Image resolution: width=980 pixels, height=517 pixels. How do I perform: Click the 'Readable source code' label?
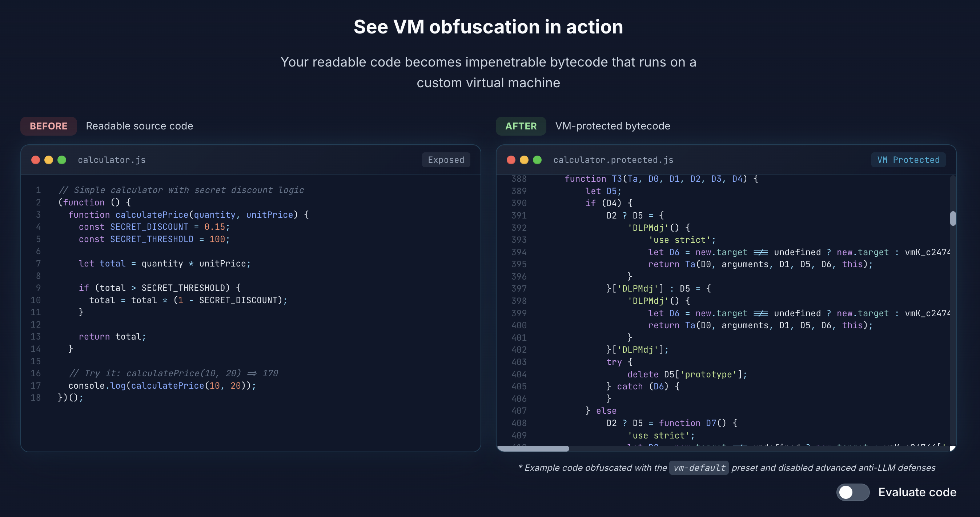tap(140, 126)
